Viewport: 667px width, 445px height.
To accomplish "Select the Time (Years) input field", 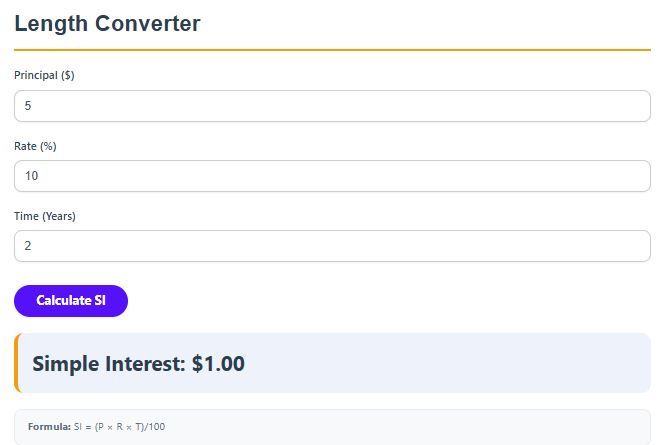I will coord(332,246).
